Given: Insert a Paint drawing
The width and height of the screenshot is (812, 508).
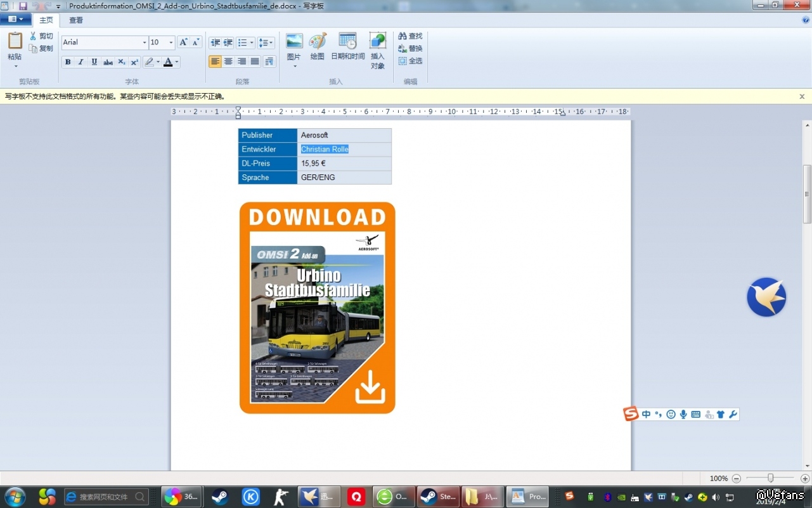Looking at the screenshot, I should [x=317, y=47].
